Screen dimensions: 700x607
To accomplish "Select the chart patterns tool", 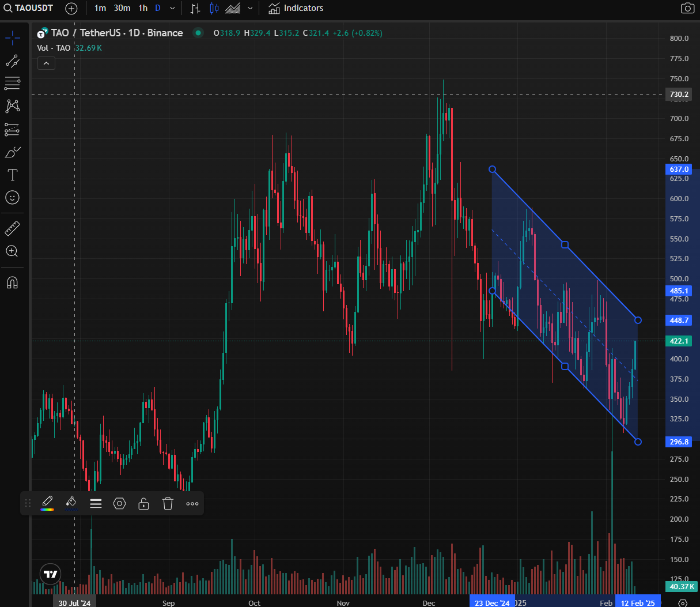I will point(12,106).
